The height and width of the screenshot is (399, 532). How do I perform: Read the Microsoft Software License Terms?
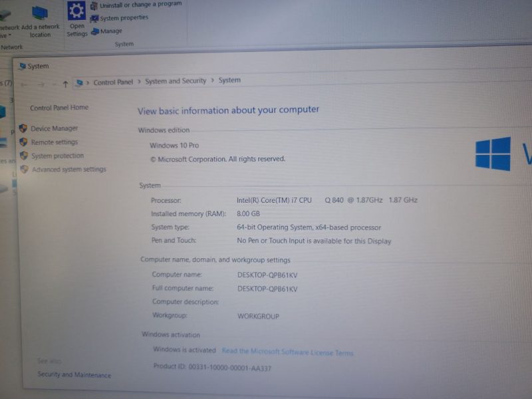coord(288,352)
